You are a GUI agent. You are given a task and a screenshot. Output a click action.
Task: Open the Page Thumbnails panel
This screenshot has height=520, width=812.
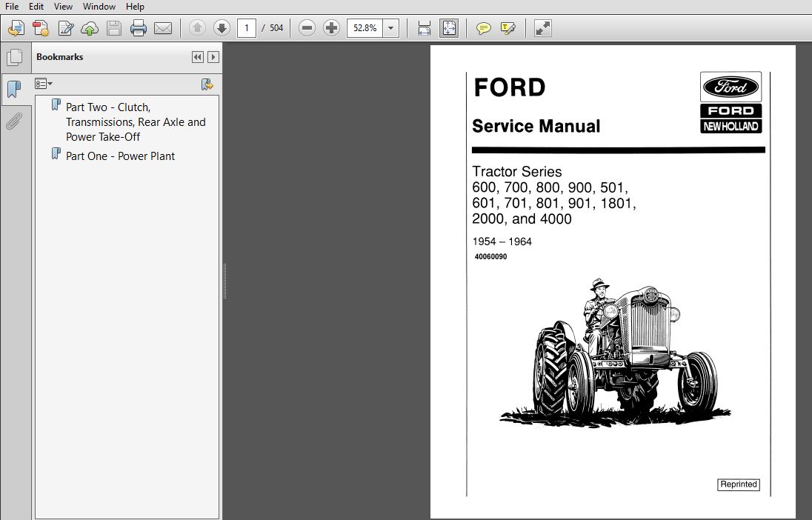[x=15, y=57]
